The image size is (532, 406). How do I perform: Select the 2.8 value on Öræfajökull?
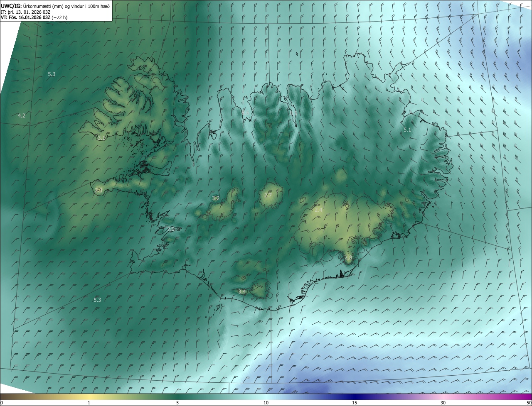point(348,258)
